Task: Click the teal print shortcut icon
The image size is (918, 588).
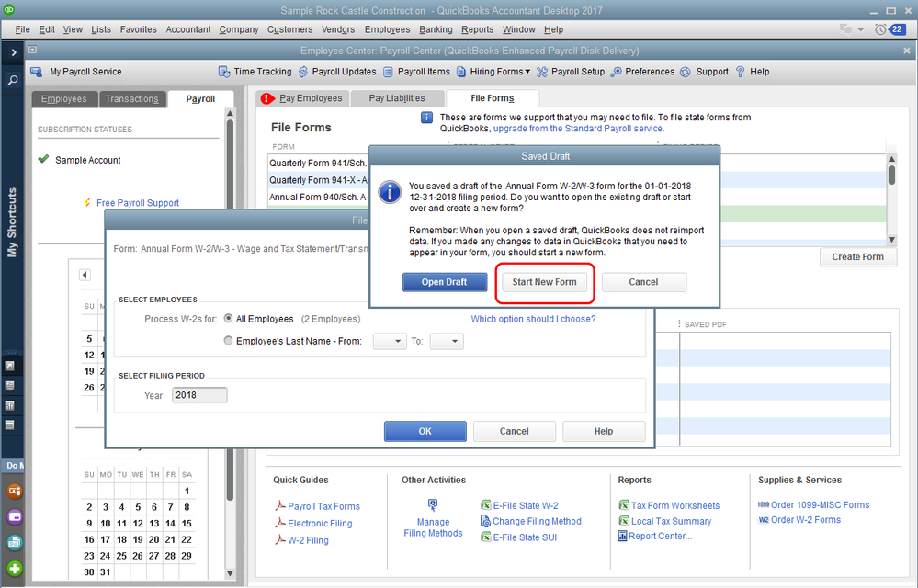Action: pos(15,542)
